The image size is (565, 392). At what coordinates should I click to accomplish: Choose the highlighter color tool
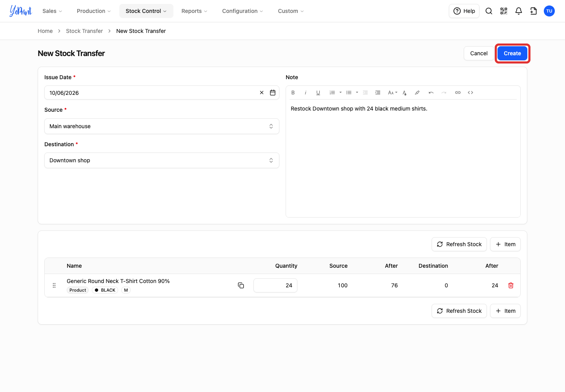tap(417, 93)
